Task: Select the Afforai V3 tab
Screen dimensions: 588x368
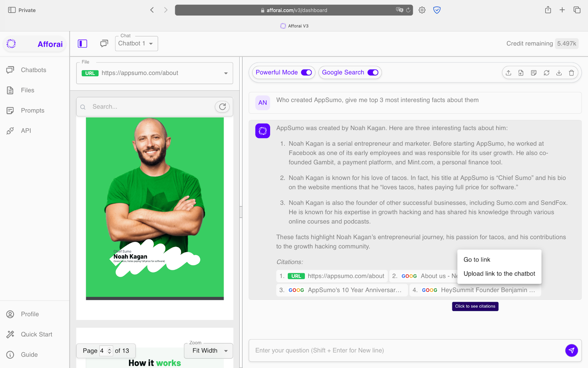Action: coord(294,26)
